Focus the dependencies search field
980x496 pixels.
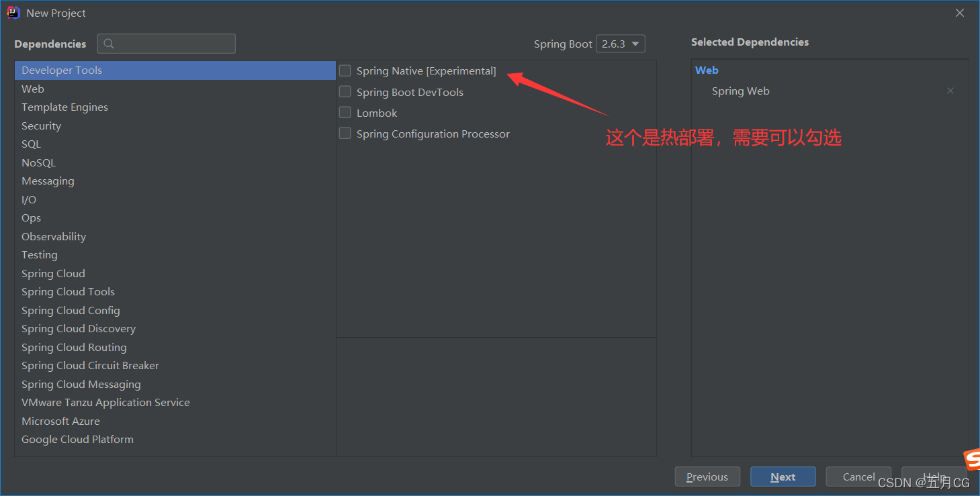coord(167,44)
